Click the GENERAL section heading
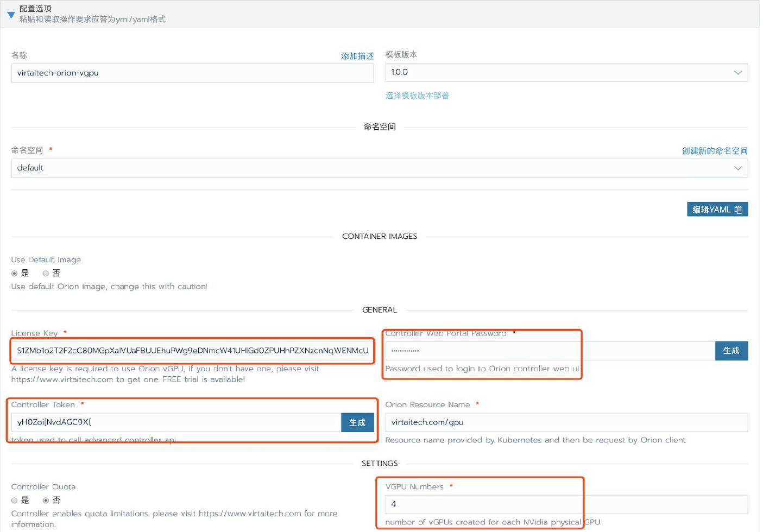The image size is (763, 532). click(x=380, y=310)
